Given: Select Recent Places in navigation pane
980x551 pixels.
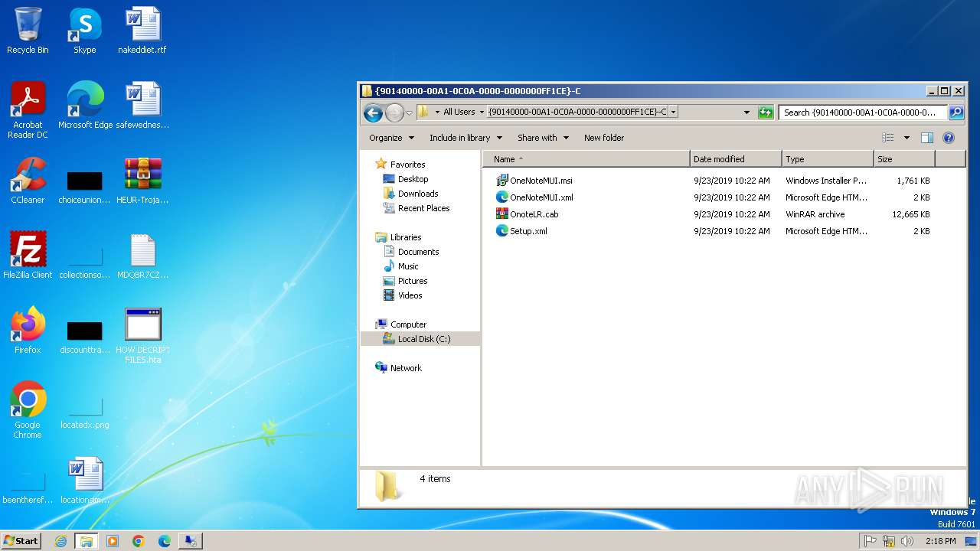Looking at the screenshot, I should (423, 208).
